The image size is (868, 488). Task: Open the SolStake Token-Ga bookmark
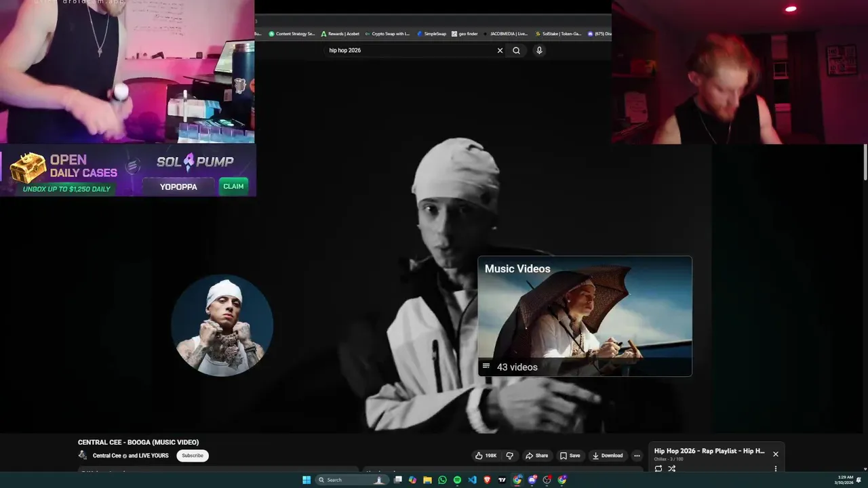[558, 33]
